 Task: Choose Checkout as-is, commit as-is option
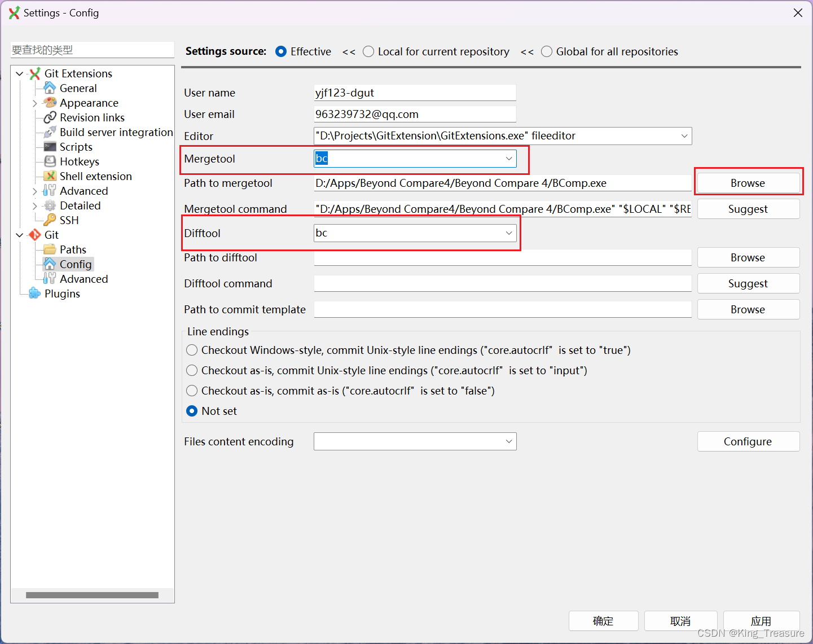tap(192, 391)
